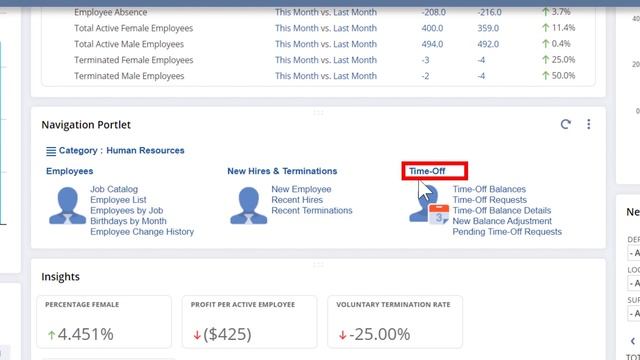Open New Hires & Terminations heading
640x360 pixels.
282,171
